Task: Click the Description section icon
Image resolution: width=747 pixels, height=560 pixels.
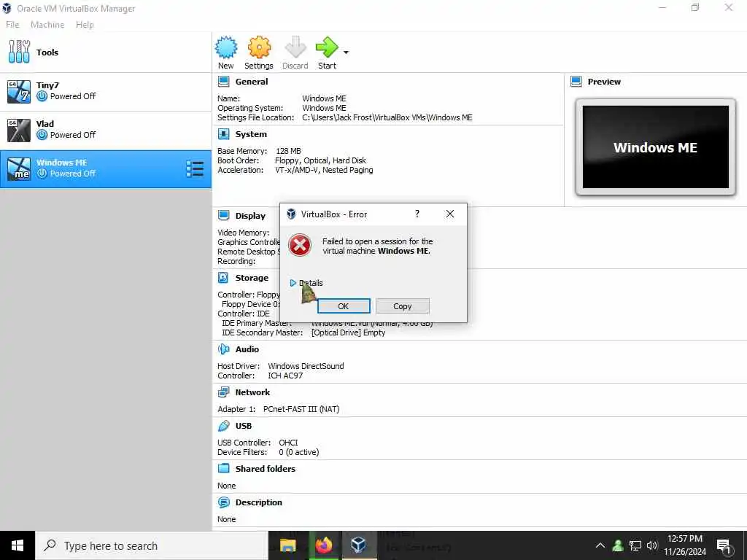Action: (x=223, y=502)
